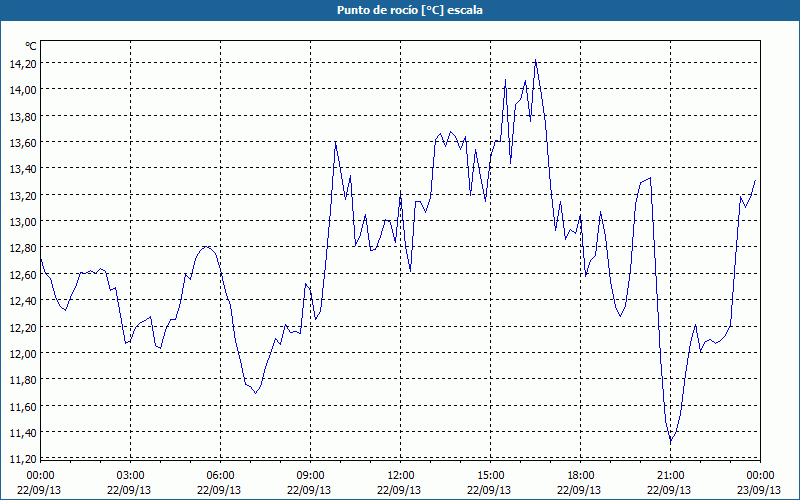The height and width of the screenshot is (500, 800).
Task: Click the 13,60 y-axis label
Action: pyautogui.click(x=22, y=142)
